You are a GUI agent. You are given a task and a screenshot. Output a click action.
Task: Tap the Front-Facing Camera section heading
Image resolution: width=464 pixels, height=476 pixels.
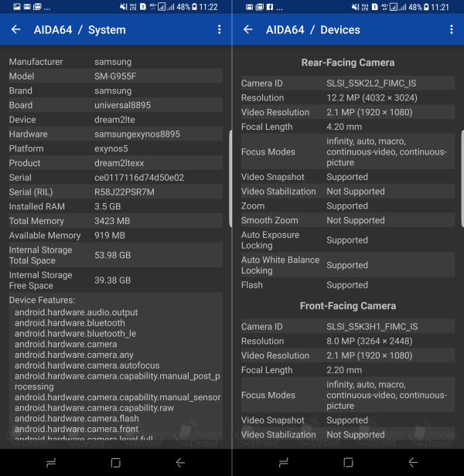pyautogui.click(x=347, y=306)
